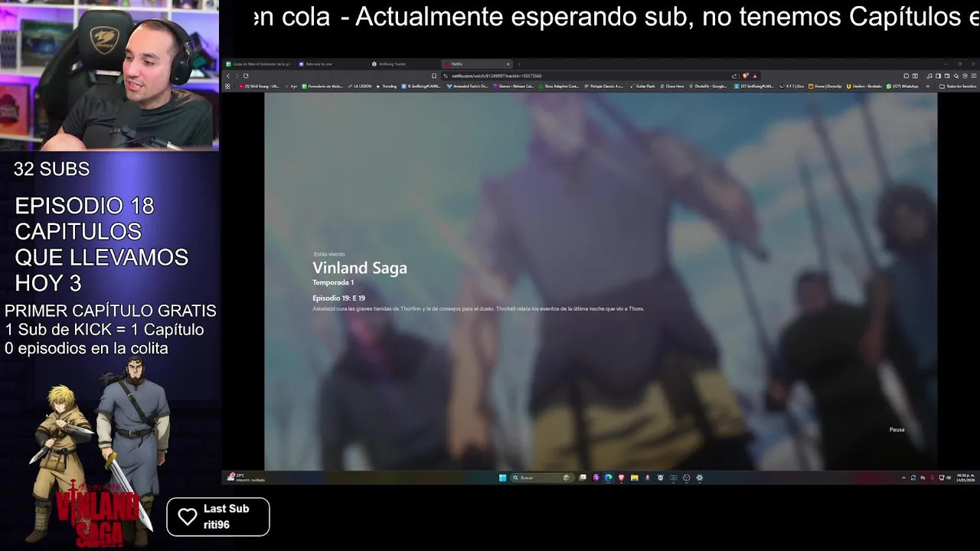The height and width of the screenshot is (551, 980).
Task: Expand the hidden bookmarks overflow chevron
Action: [928, 86]
